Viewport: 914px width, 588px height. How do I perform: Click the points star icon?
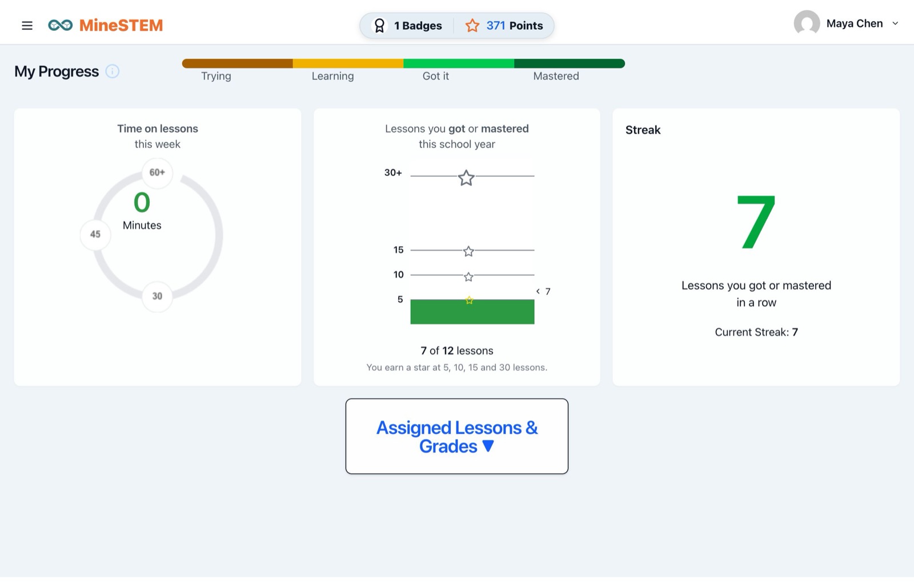[x=472, y=26]
